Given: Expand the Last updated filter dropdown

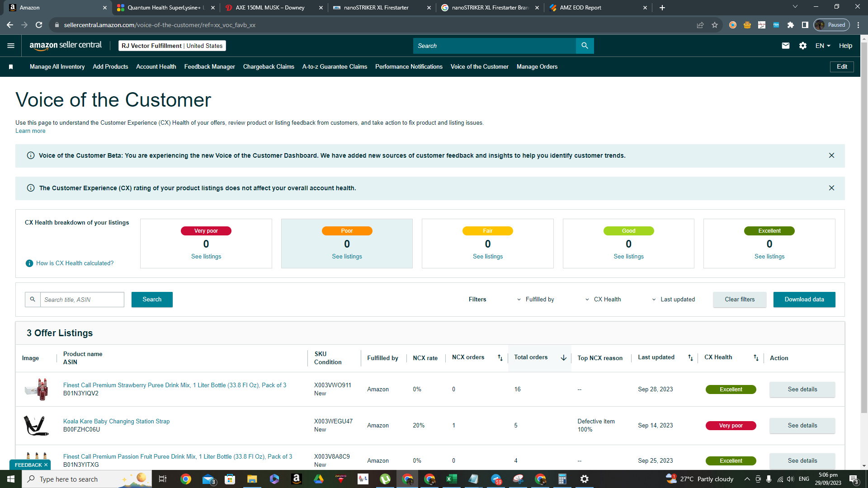Looking at the screenshot, I should point(673,300).
